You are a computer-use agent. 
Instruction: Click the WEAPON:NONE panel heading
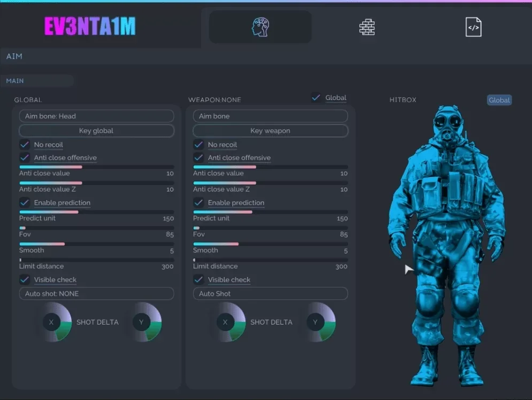(x=214, y=100)
